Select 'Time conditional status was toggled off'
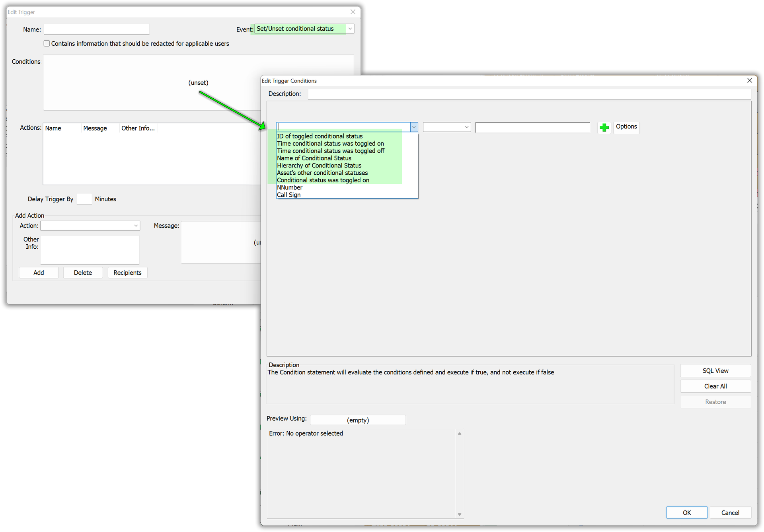The height and width of the screenshot is (532, 764). [331, 151]
